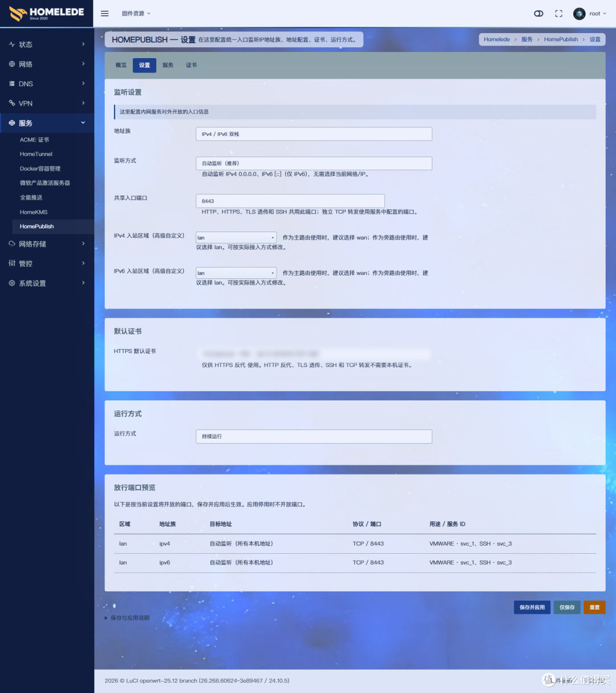This screenshot has width=616, height=693.
Task: Switch to the 证书 tab
Action: click(191, 65)
